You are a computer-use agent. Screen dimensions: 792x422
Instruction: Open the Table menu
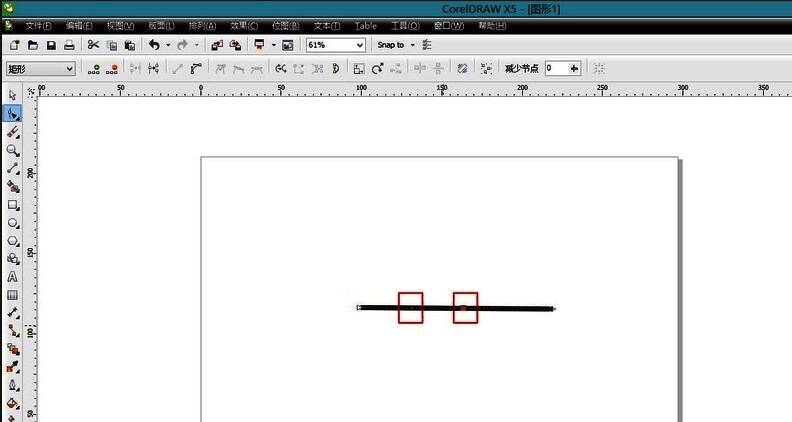point(366,24)
